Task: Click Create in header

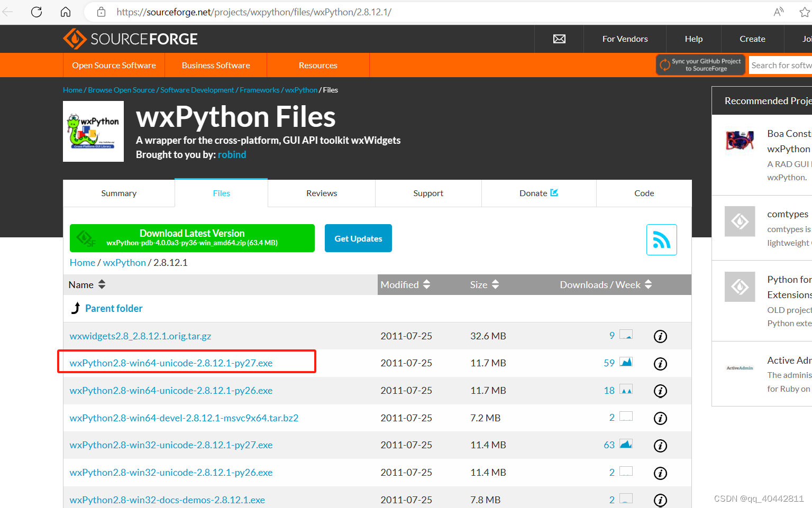Action: point(752,39)
